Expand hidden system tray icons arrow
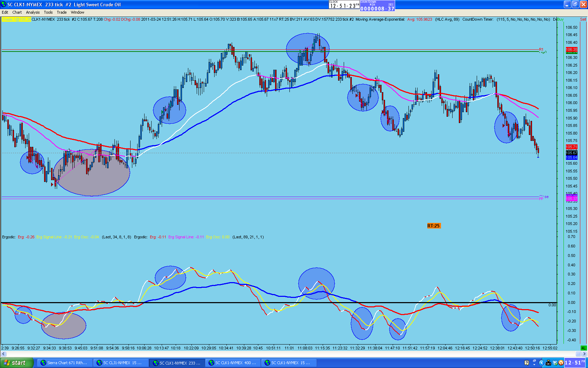The width and height of the screenshot is (588, 368). pyautogui.click(x=541, y=363)
